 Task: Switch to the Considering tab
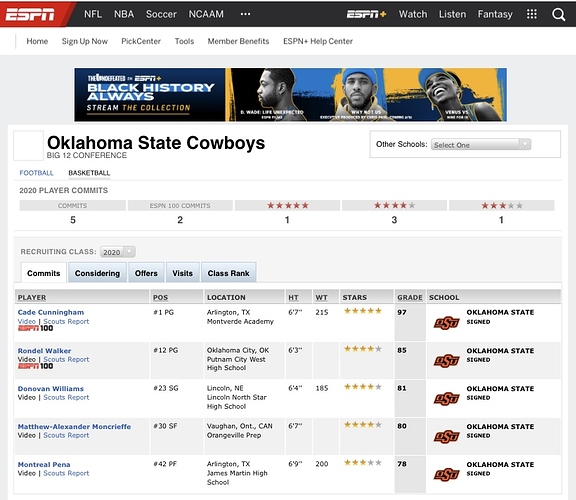pyautogui.click(x=97, y=273)
